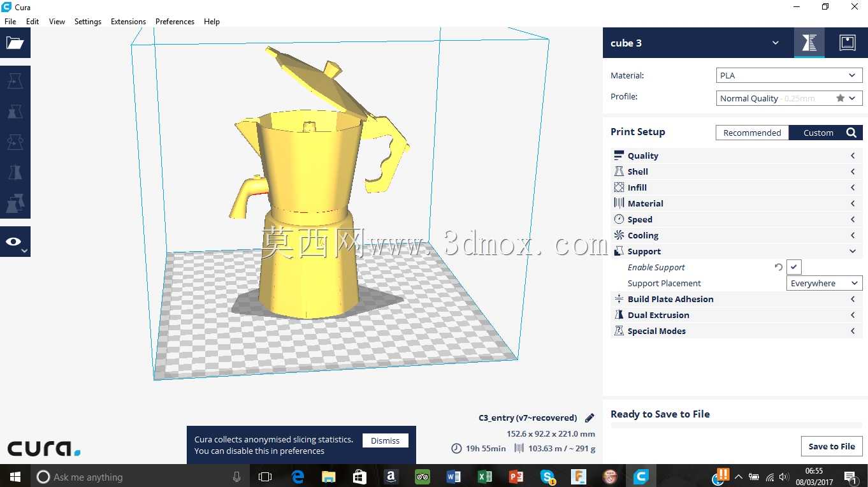The image size is (868, 487).
Task: Dismiss the slicing statistics notice
Action: [x=385, y=440]
